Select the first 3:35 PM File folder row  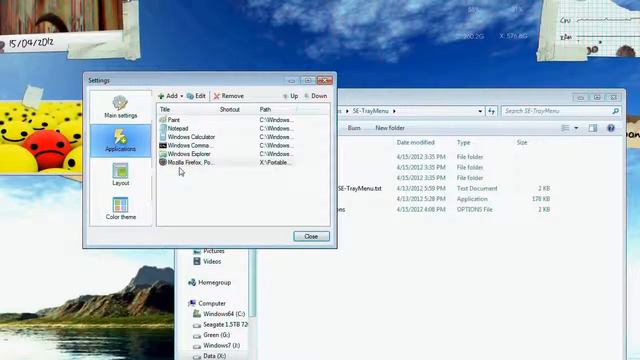[x=444, y=157]
